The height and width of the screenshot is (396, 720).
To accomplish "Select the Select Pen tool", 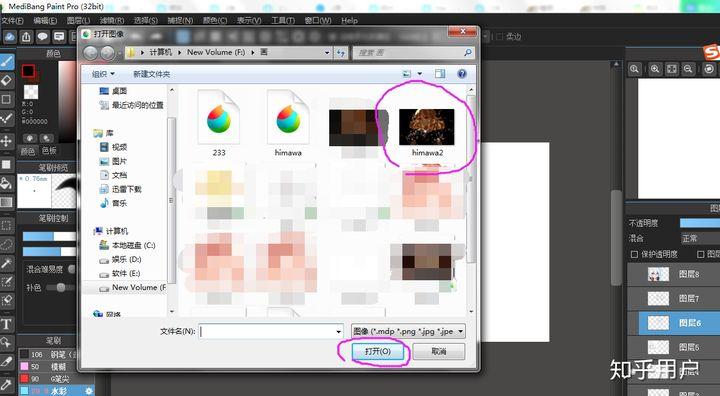I will click(x=6, y=282).
